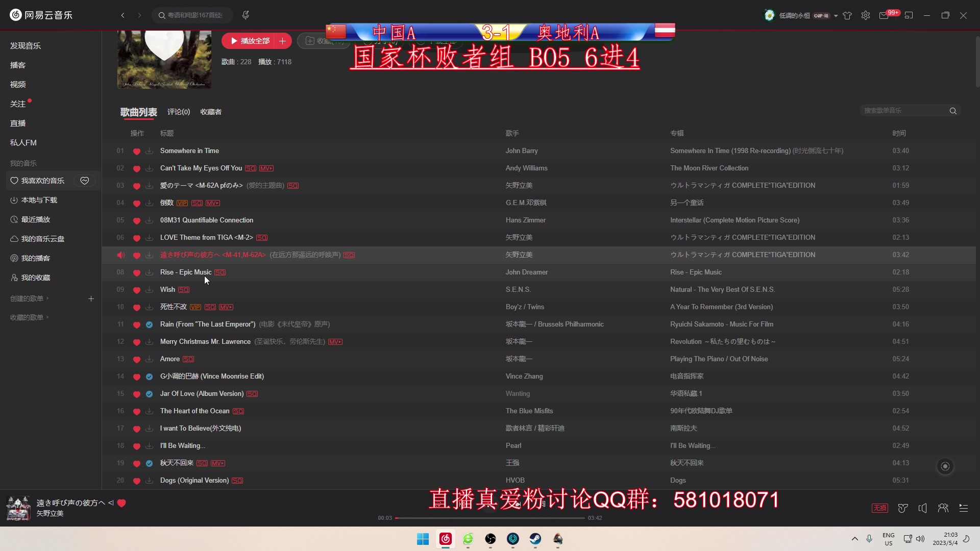Click the plus icon to create playlist
Image resolution: width=980 pixels, height=551 pixels.
(91, 298)
